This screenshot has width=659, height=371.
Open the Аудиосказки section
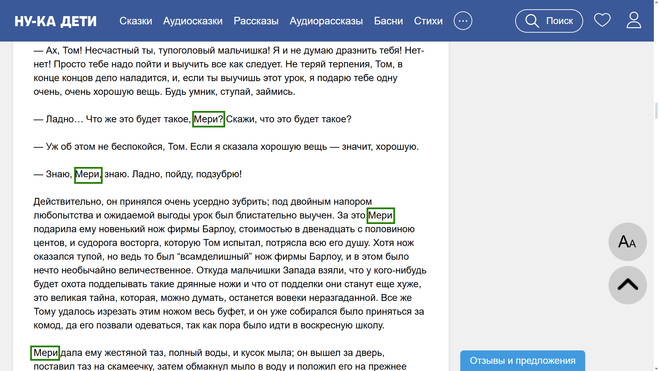193,21
